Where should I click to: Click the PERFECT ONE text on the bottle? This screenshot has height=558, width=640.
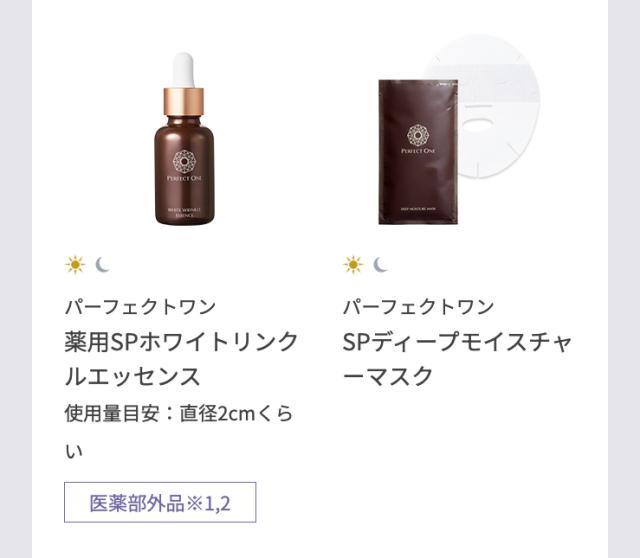tap(184, 178)
